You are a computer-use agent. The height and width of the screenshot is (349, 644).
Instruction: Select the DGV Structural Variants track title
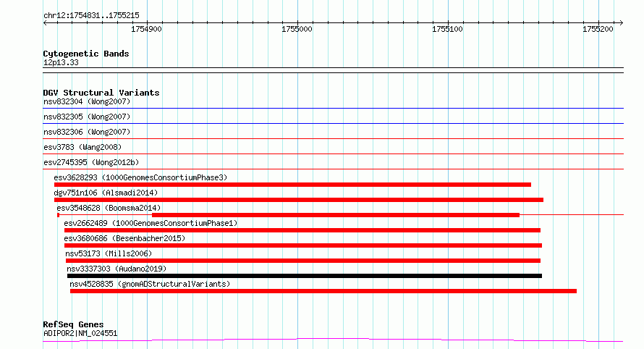coord(101,93)
